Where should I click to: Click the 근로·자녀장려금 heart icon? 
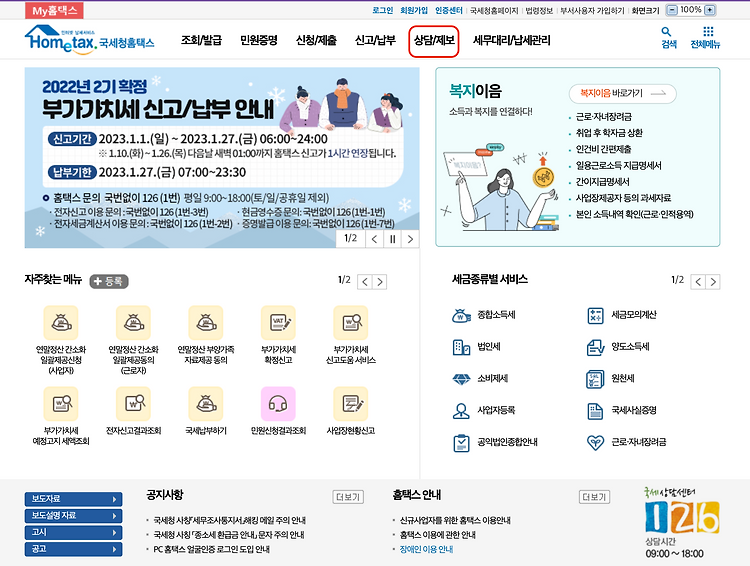(596, 443)
